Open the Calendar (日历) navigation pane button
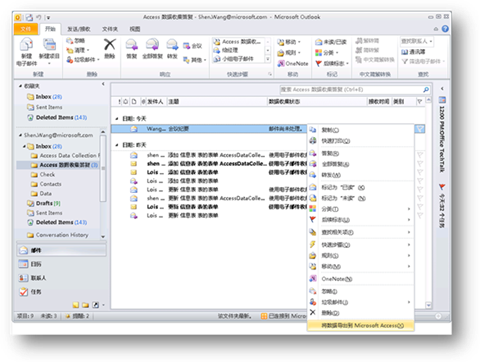This screenshot has width=480, height=362. click(62, 264)
